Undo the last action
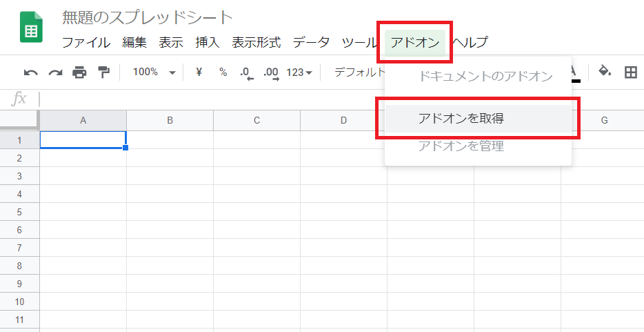This screenshot has height=332, width=644. point(31,72)
